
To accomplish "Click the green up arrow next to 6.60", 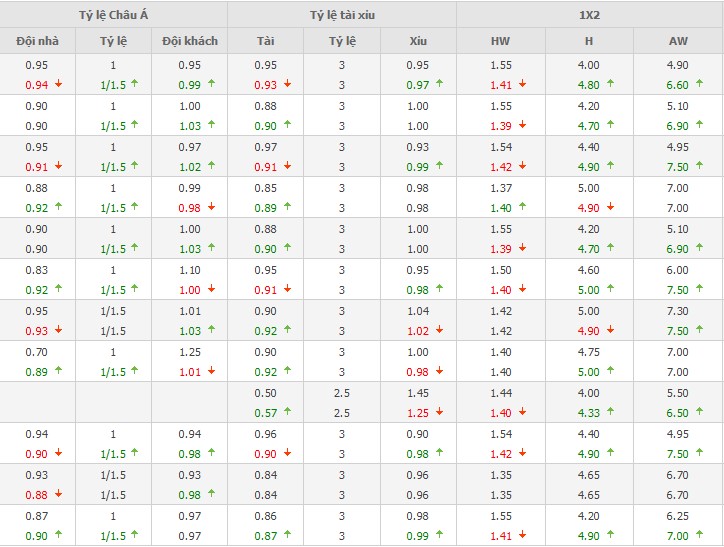I will tap(696, 85).
